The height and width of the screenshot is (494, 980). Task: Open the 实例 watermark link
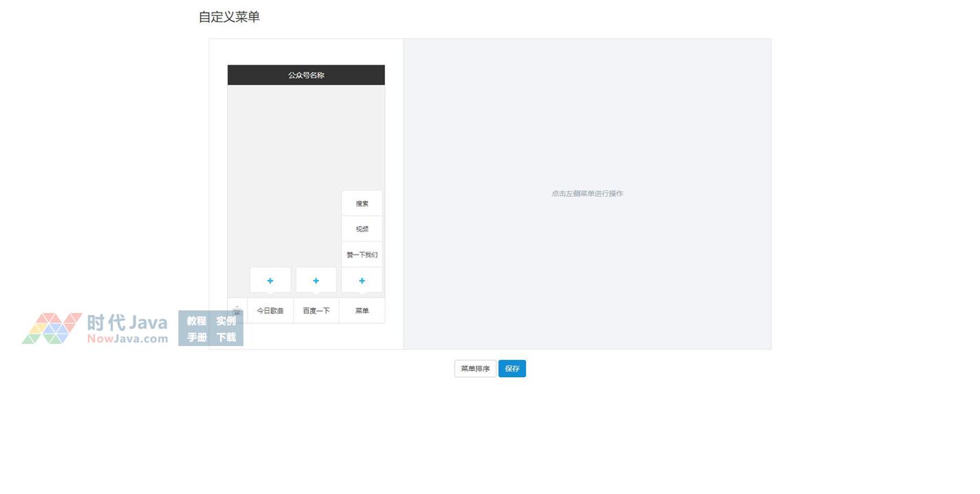(x=226, y=321)
